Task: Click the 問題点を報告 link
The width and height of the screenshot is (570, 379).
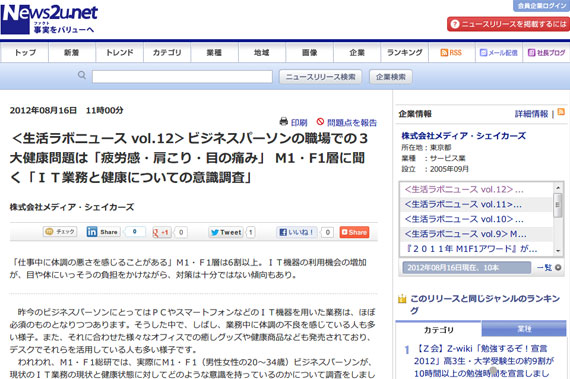Action: click(x=352, y=122)
